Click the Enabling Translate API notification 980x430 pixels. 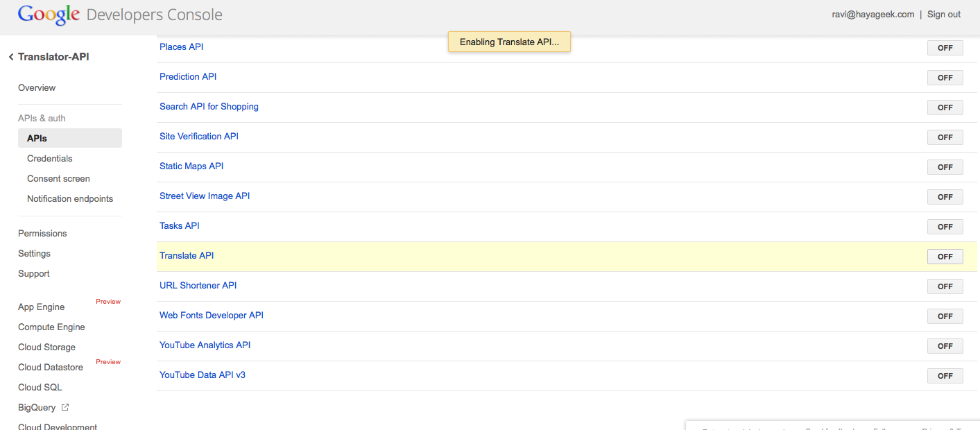(509, 42)
